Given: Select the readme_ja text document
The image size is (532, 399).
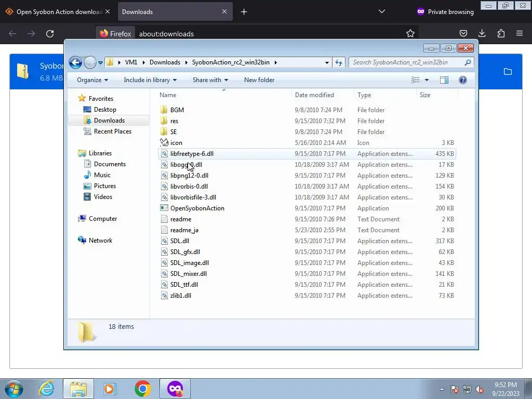Looking at the screenshot, I should coord(184,230).
